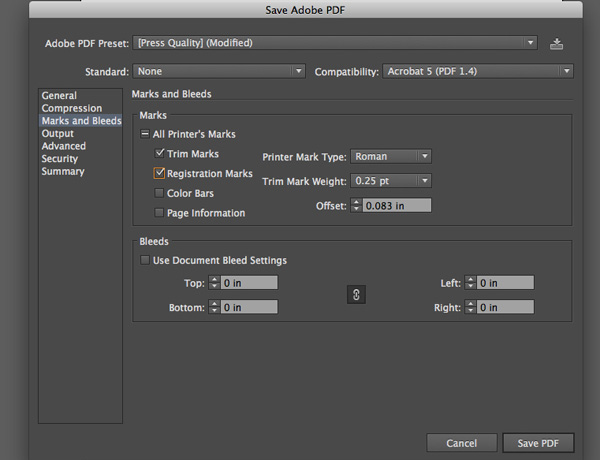Viewport: 600px width, 460px height.
Task: Uncheck the Trim Marks checkbox
Action: 159,153
